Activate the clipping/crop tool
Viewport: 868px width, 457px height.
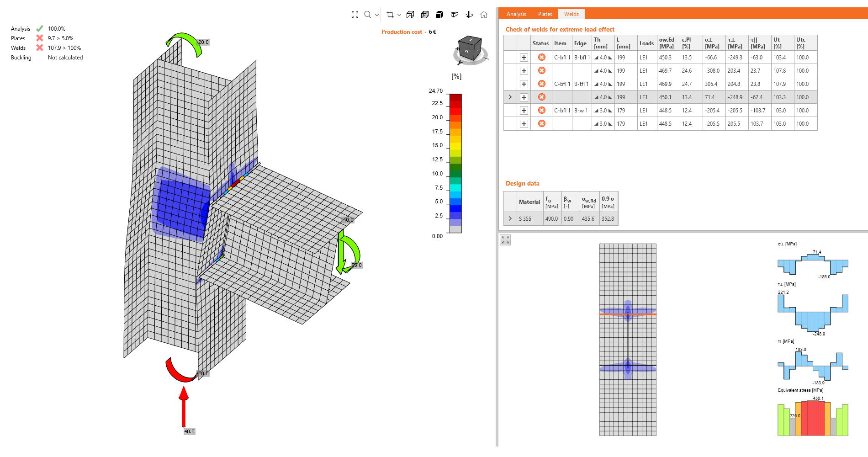point(389,15)
